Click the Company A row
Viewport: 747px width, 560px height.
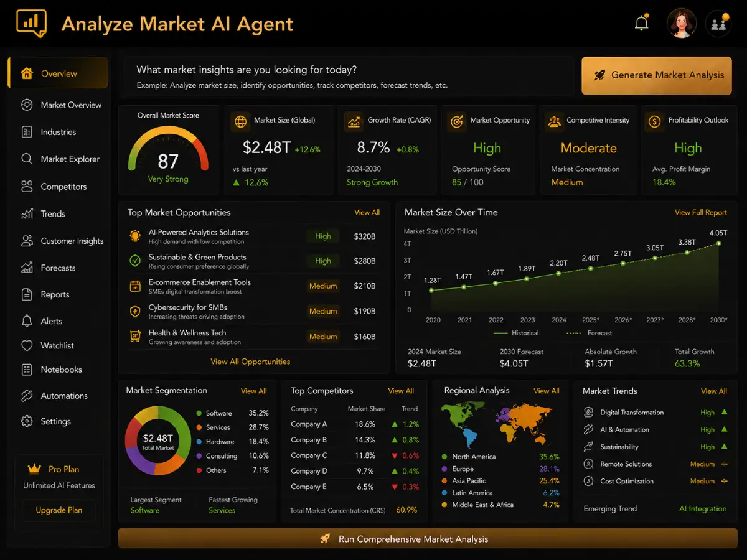point(355,424)
